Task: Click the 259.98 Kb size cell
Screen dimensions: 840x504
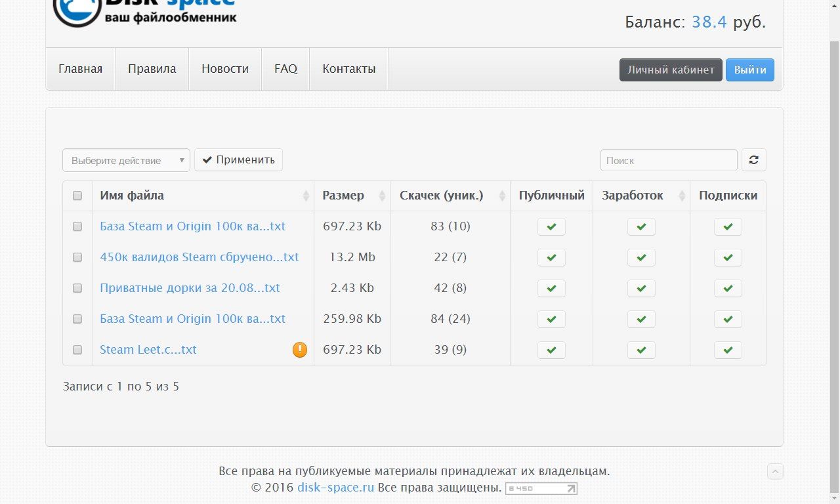Action: (x=352, y=319)
